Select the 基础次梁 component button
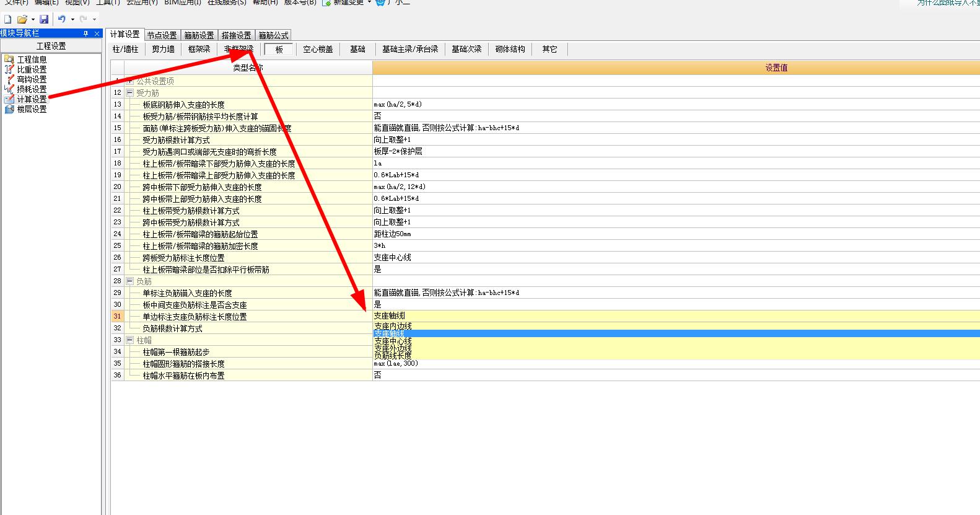Viewport: 980px width, 515px height. pyautogui.click(x=466, y=49)
